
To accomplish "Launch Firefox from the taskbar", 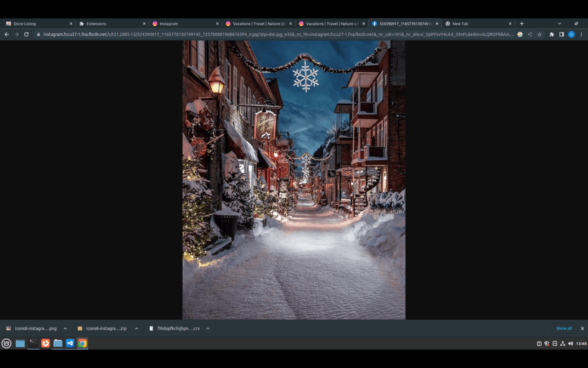I will pos(45,343).
